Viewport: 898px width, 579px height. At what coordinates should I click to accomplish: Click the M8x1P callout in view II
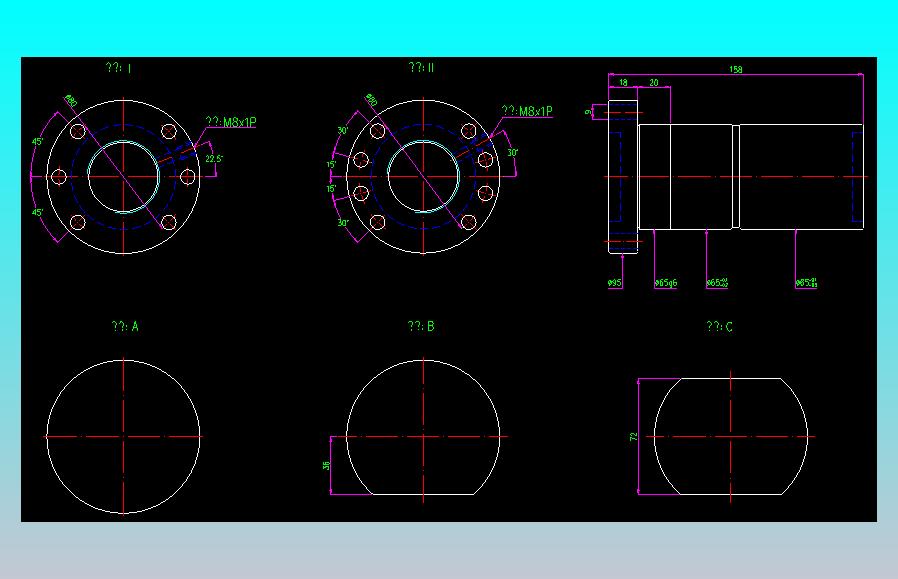(x=527, y=111)
